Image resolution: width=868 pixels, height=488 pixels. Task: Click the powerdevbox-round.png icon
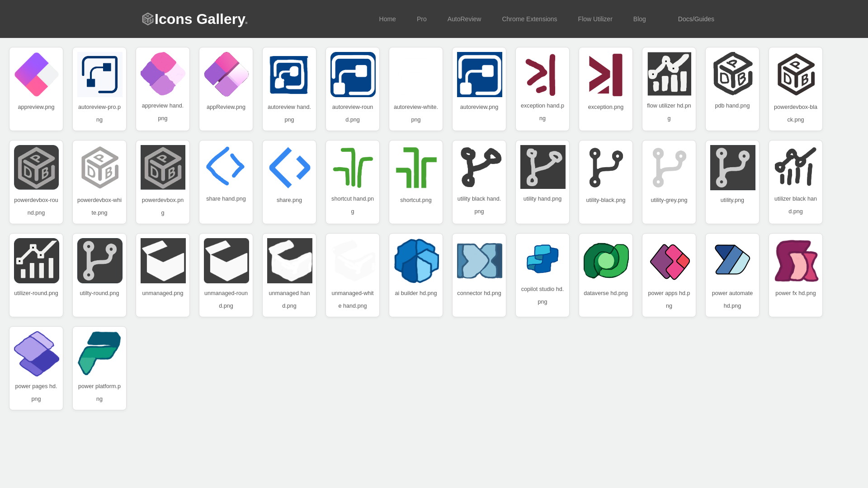[36, 168]
